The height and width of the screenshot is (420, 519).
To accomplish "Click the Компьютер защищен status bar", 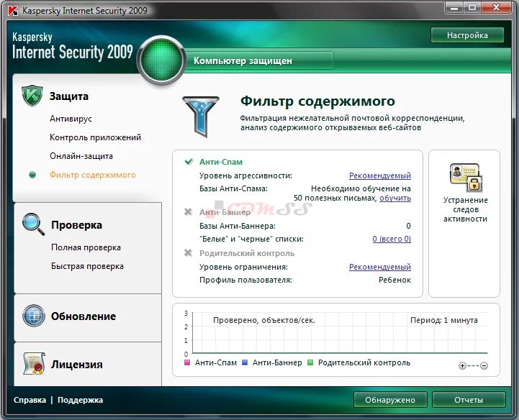I will [259, 60].
